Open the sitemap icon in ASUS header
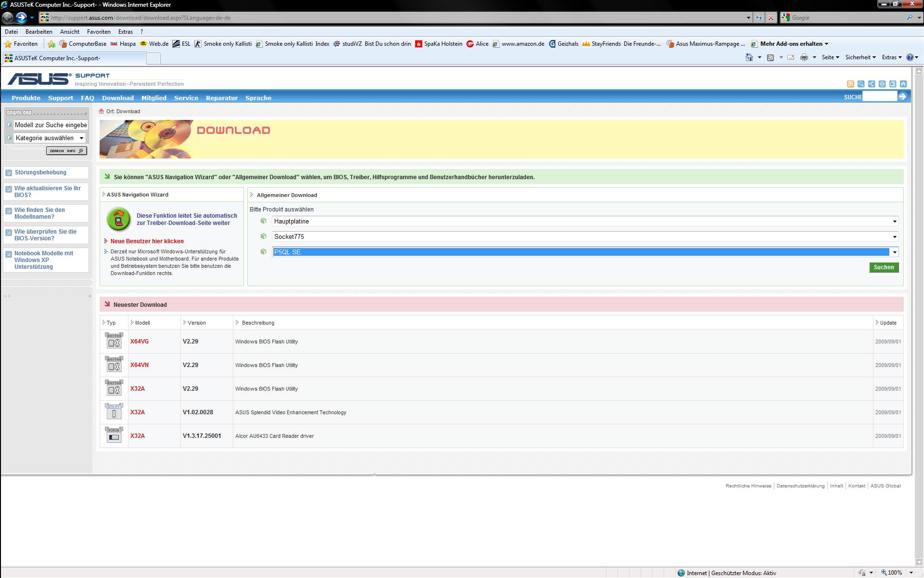Screen dimensions: 924x578 point(872,84)
